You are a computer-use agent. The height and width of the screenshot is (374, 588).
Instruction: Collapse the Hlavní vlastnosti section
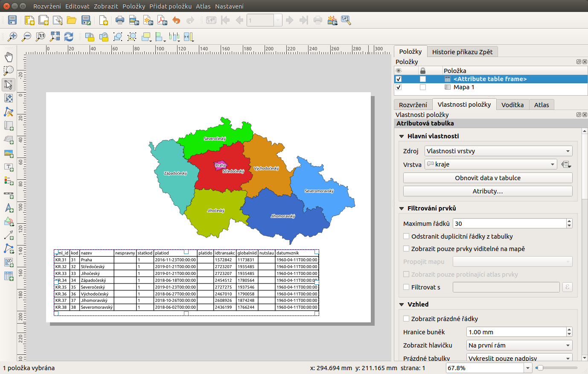pos(402,136)
